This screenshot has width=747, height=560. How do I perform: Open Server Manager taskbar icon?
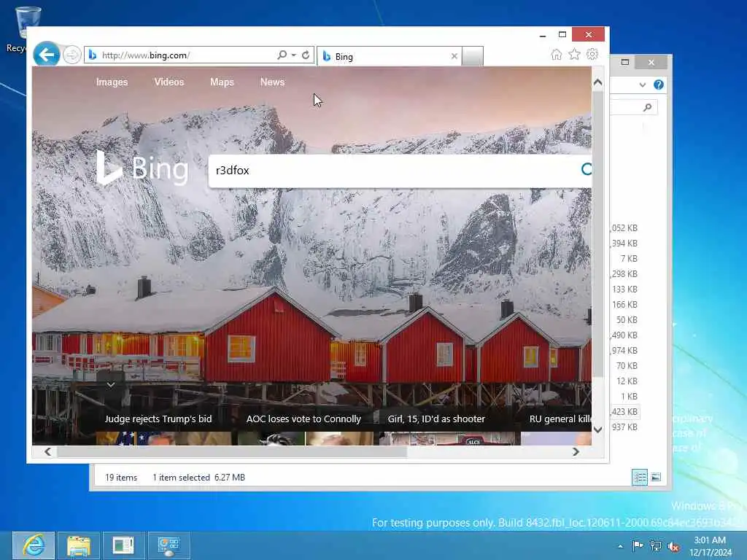point(123,545)
